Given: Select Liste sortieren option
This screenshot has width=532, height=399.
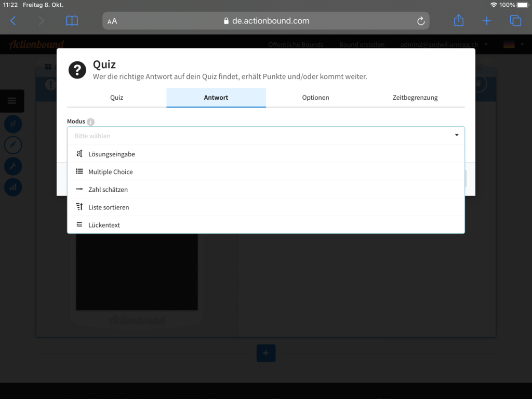Looking at the screenshot, I should (x=108, y=207).
